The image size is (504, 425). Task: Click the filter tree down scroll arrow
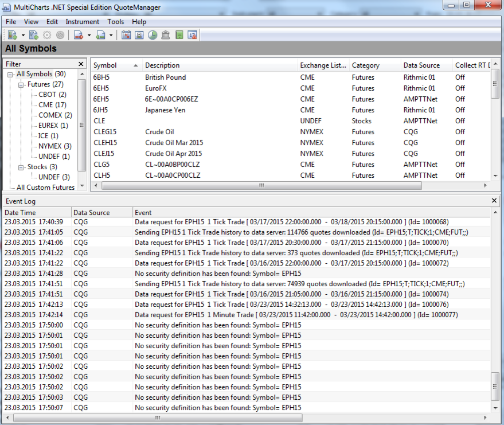click(82, 186)
